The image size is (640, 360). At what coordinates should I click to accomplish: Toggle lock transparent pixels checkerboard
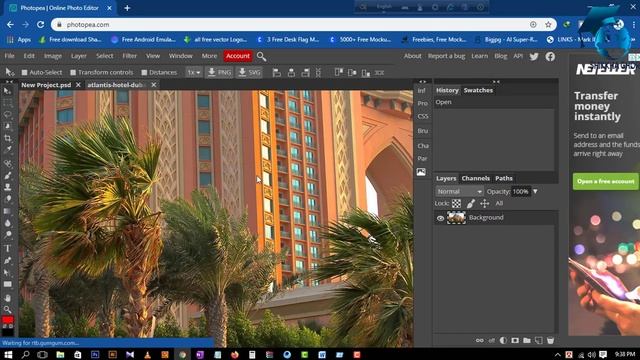(456, 203)
